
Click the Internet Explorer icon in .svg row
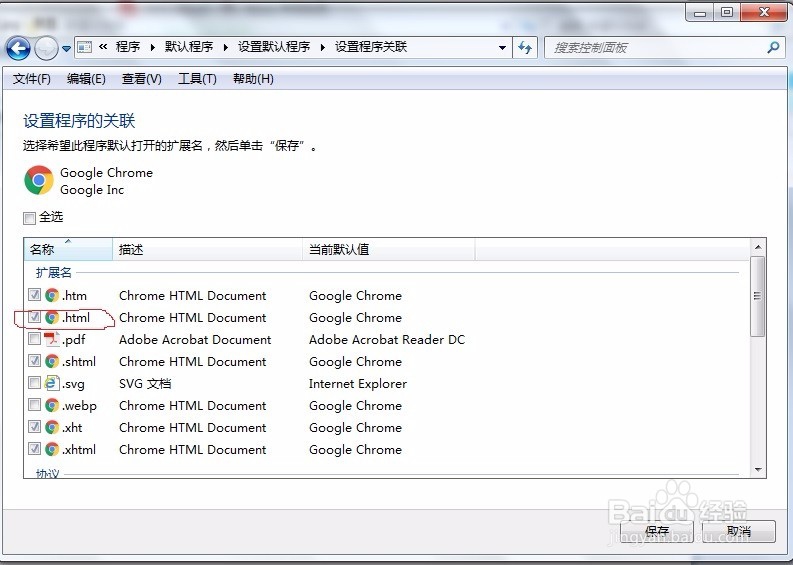point(52,383)
